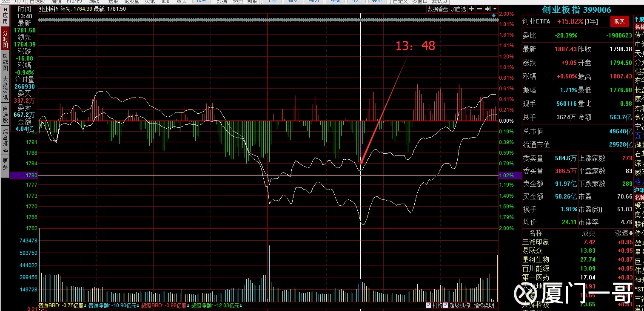The width and height of the screenshot is (644, 311).
Task: Click the 创业板指 399006 title
Action: click(576, 10)
